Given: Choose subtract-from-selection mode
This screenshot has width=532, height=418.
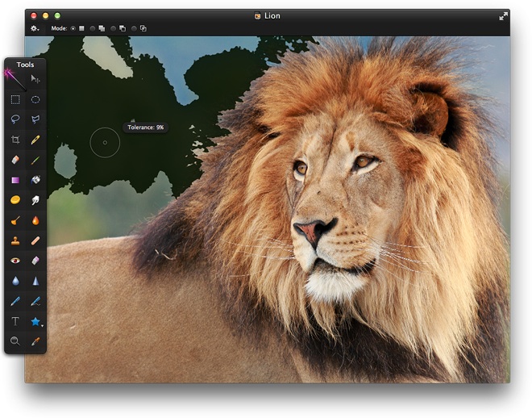Looking at the screenshot, I should (114, 28).
